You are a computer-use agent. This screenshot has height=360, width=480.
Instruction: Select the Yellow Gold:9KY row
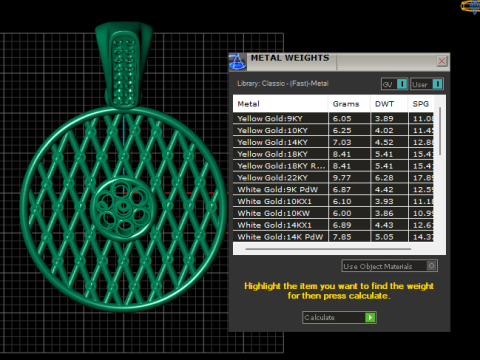[333, 118]
